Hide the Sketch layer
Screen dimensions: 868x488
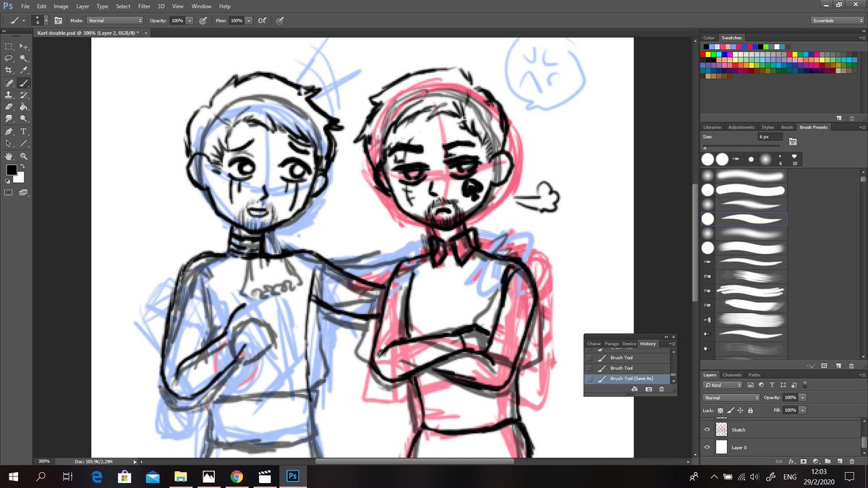707,429
